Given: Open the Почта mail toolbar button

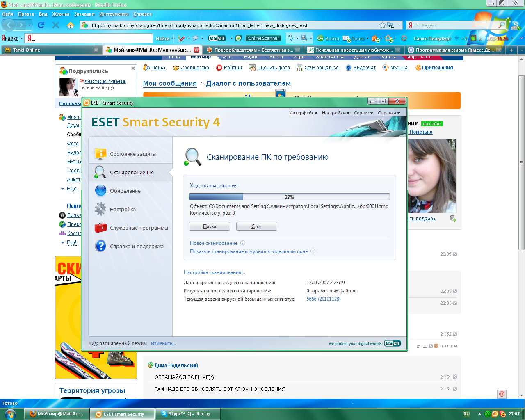Looking at the screenshot, I should click(x=354, y=39).
